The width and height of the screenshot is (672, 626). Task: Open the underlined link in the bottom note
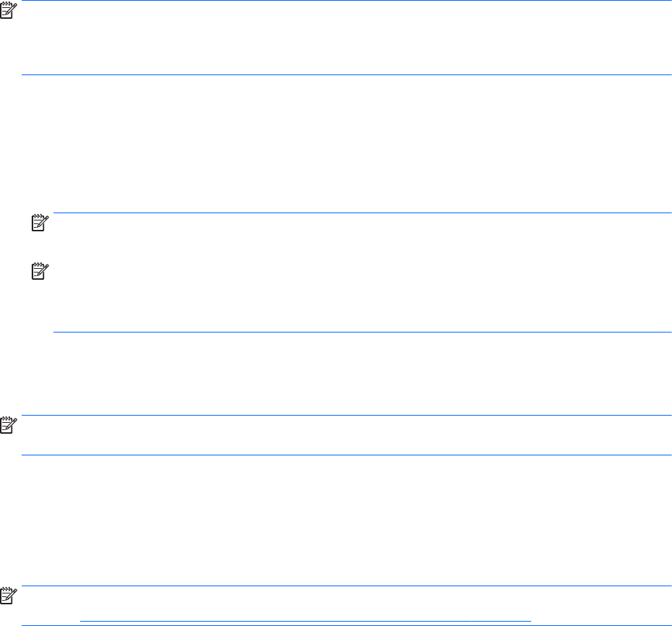point(305,619)
